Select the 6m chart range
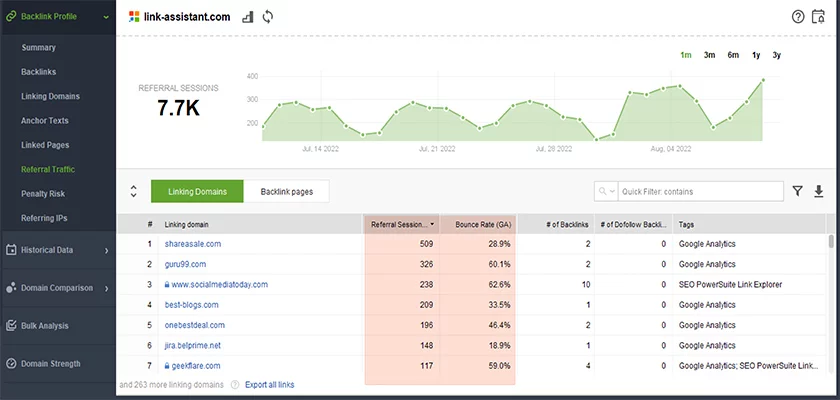The image size is (840, 400). (x=733, y=55)
